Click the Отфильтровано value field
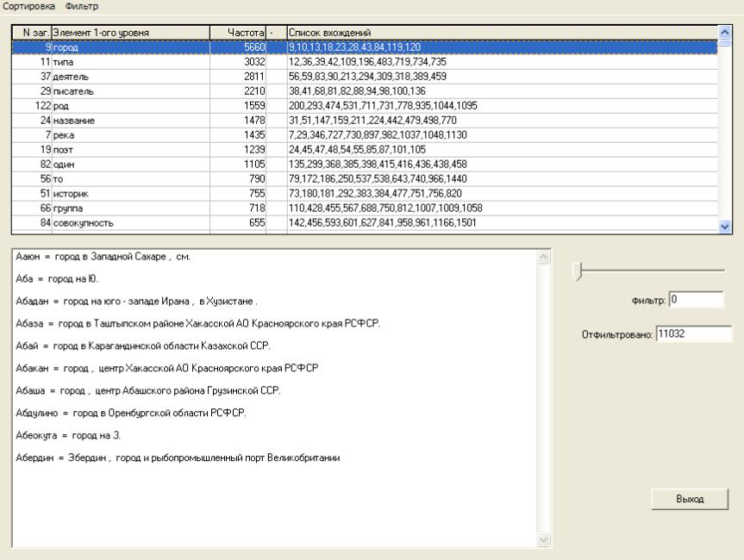744x560 pixels. [x=692, y=334]
